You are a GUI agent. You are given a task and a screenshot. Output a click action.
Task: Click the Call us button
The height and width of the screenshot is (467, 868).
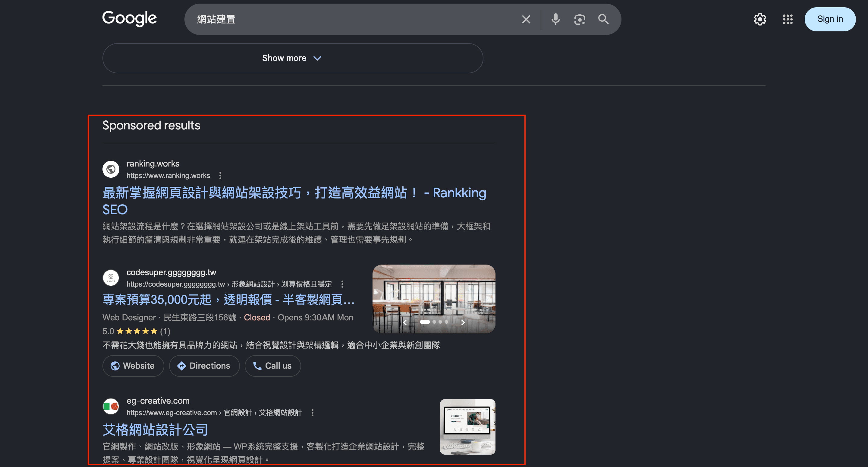[272, 366]
